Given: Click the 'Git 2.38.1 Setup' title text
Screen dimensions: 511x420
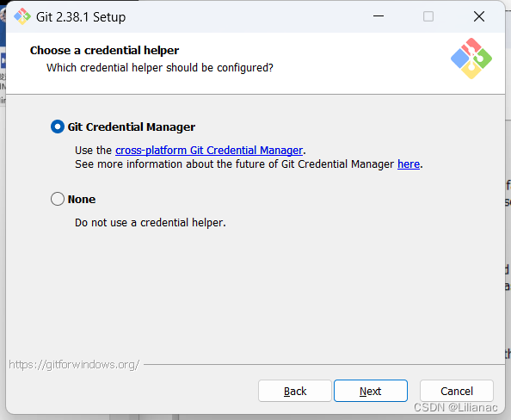Looking at the screenshot, I should pyautogui.click(x=81, y=17).
